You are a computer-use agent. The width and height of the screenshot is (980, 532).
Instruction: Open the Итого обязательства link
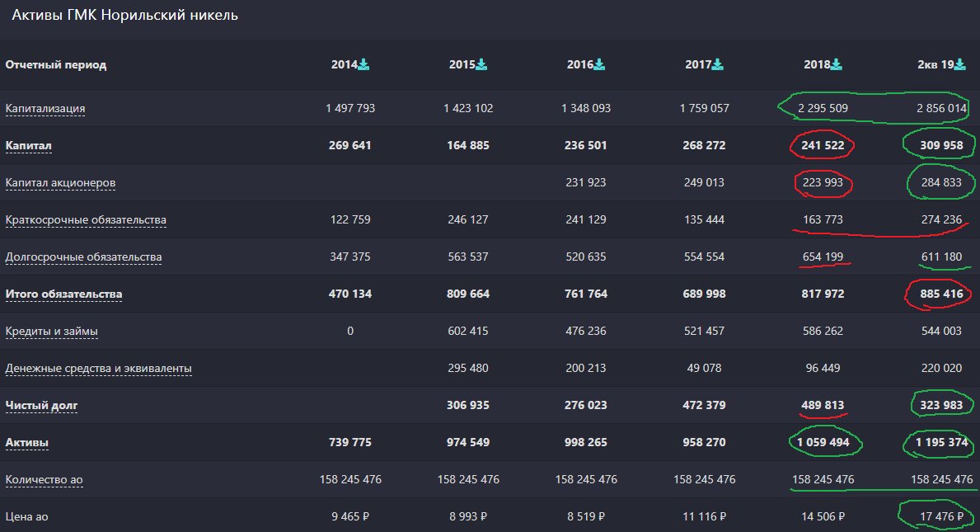(63, 294)
